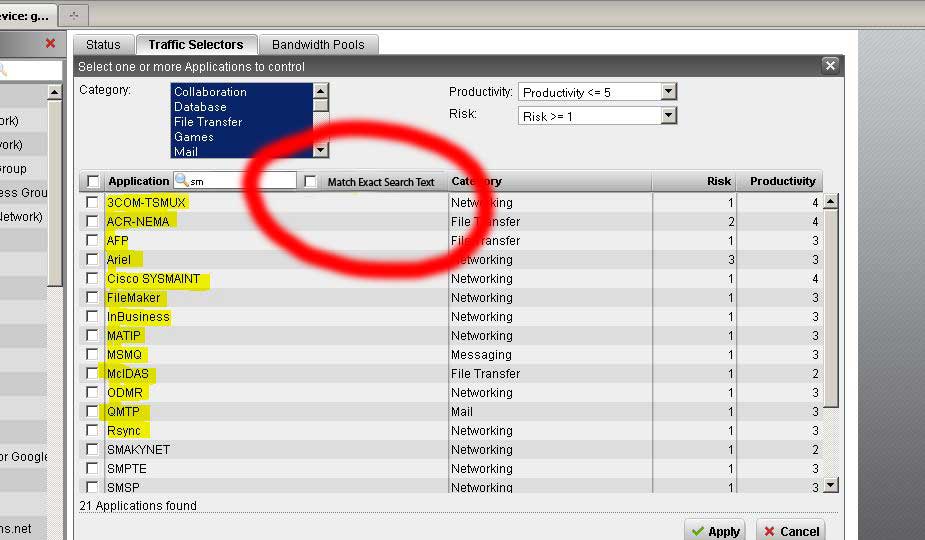Open the Productivity filter dropdown
The height and width of the screenshot is (540, 925).
coord(669,92)
